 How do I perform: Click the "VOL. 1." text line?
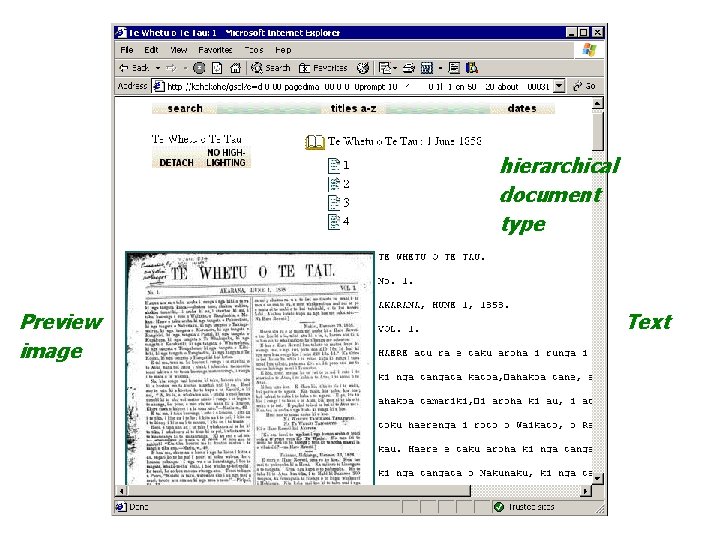[399, 329]
